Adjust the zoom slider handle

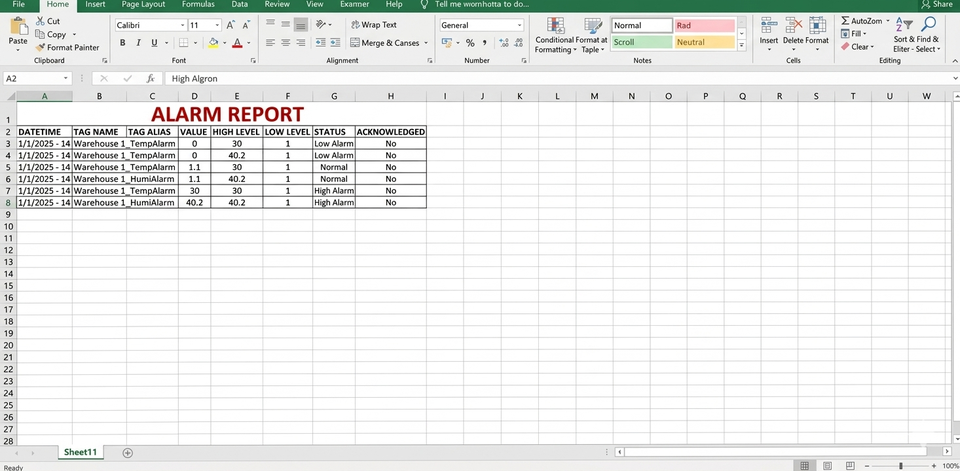900,466
